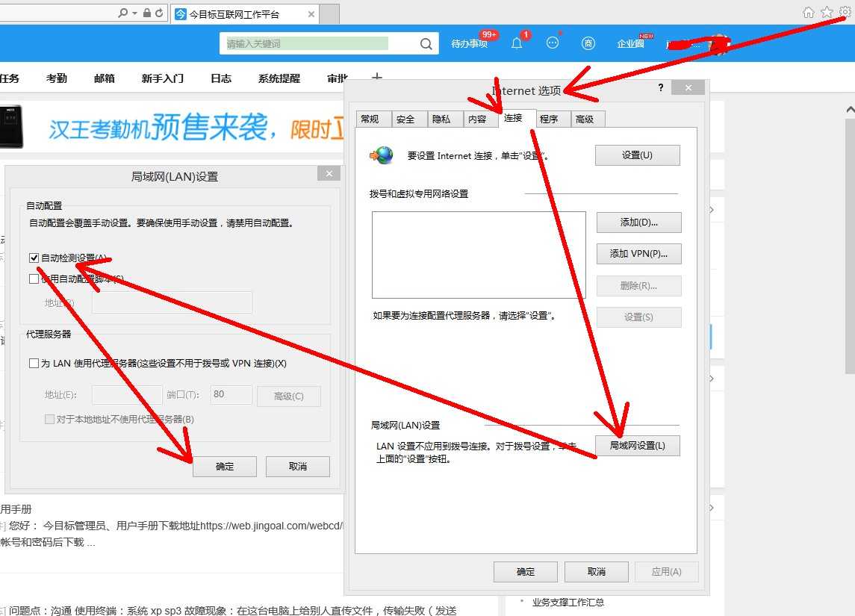Click the favorites star icon
The image size is (855, 616).
827,12
